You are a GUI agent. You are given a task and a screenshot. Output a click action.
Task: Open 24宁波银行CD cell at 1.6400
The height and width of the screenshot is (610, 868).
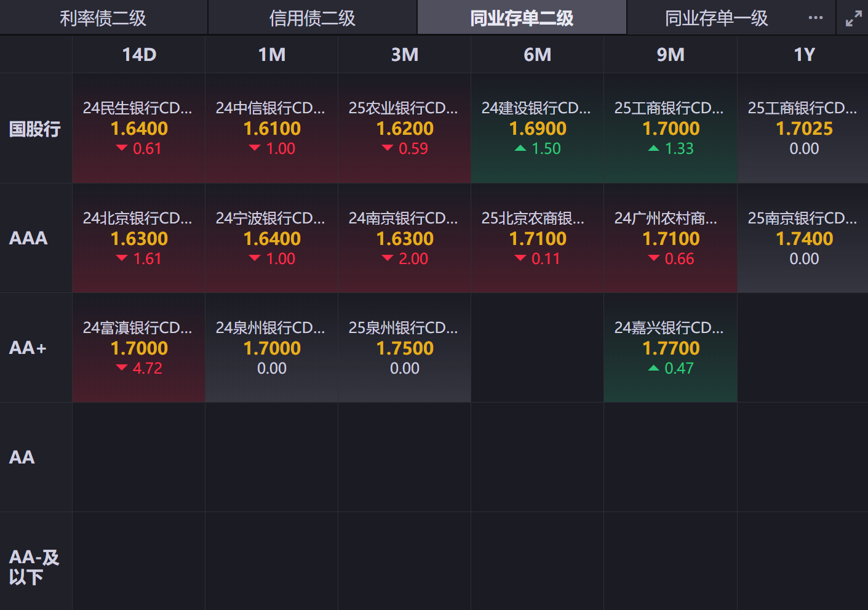pos(272,238)
